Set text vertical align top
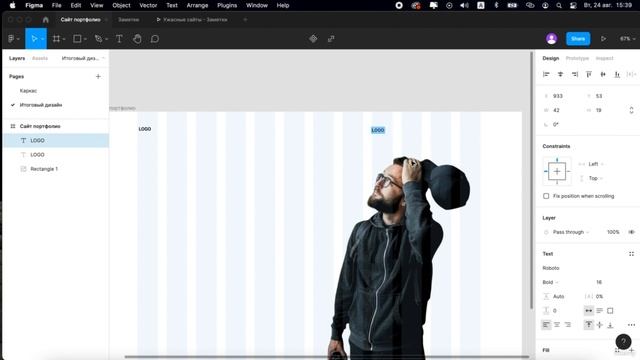 [x=589, y=325]
